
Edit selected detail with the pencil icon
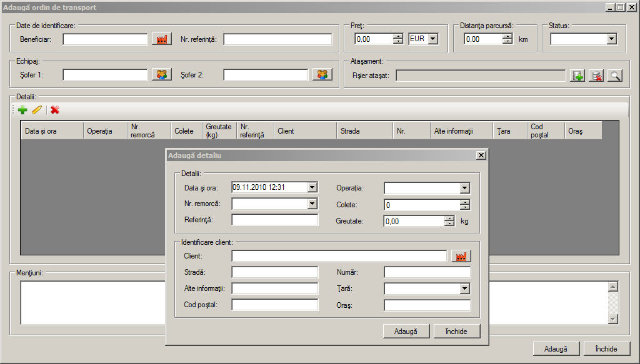(x=37, y=110)
